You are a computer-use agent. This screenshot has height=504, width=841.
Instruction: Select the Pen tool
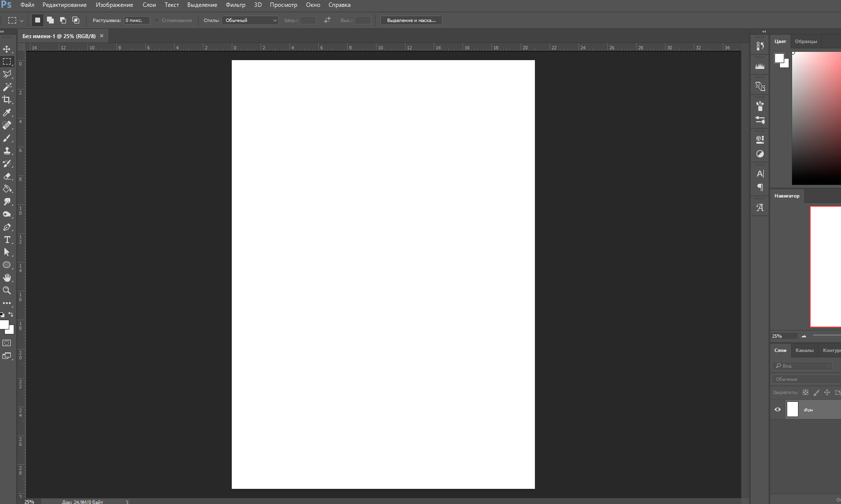point(7,227)
